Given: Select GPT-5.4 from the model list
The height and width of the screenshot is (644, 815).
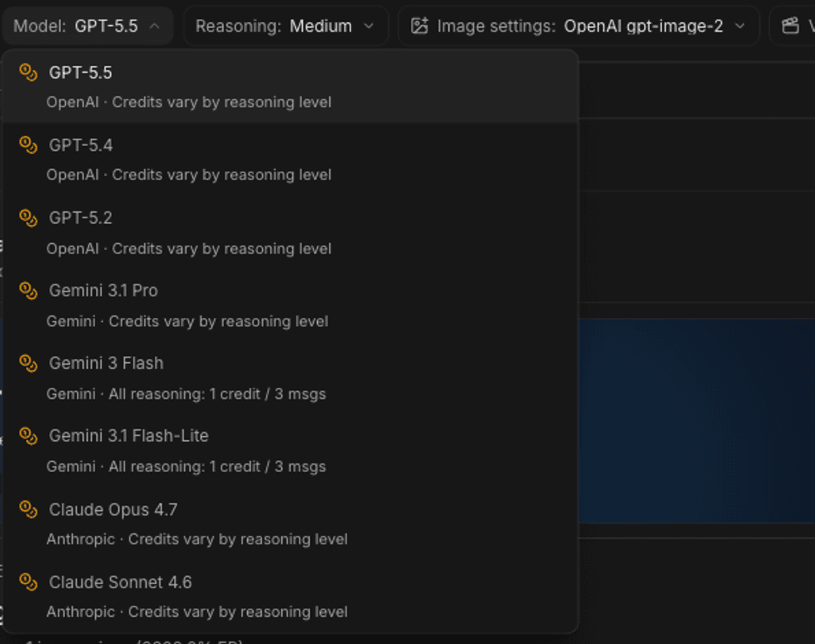Looking at the screenshot, I should pos(290,159).
